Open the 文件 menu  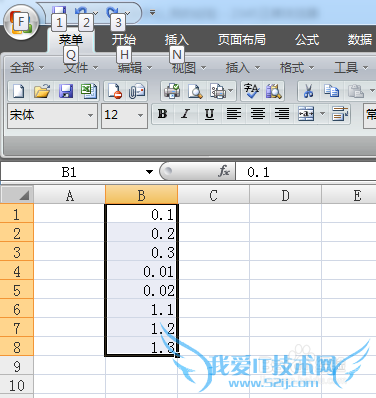pyautogui.click(x=81, y=68)
